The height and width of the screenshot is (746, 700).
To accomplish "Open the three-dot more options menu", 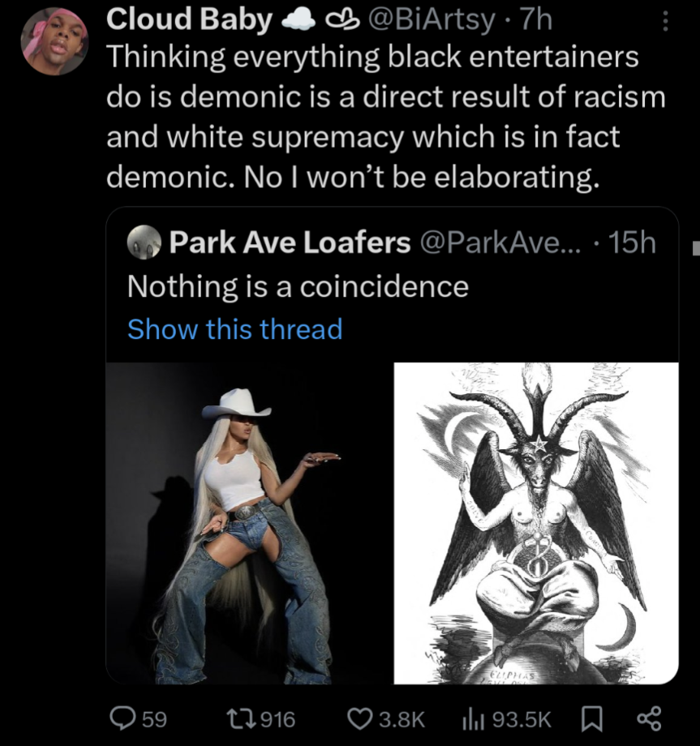I will pos(666,21).
